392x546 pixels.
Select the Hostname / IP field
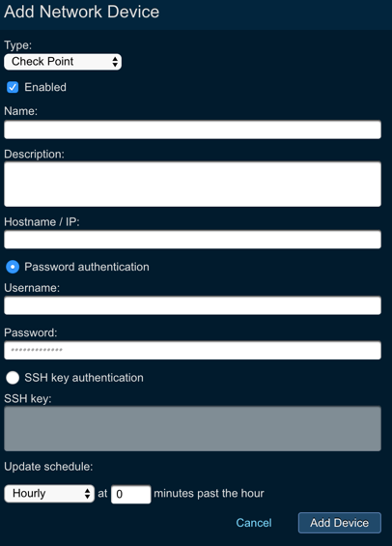coord(192,240)
